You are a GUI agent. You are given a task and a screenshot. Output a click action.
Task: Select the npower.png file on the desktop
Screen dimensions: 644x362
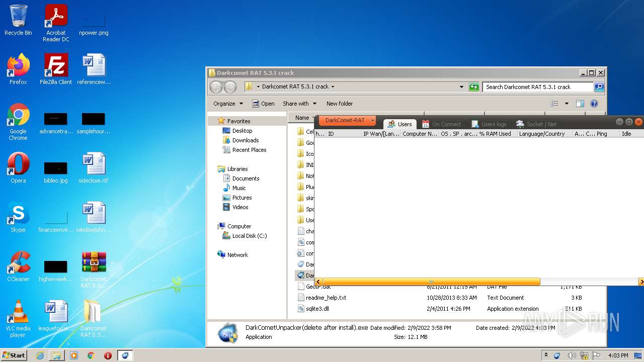94,24
